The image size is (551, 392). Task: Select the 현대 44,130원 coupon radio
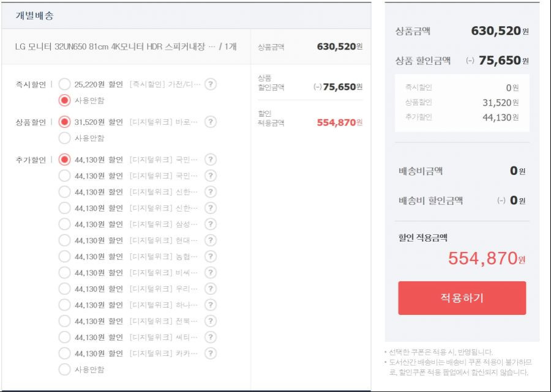pos(64,240)
